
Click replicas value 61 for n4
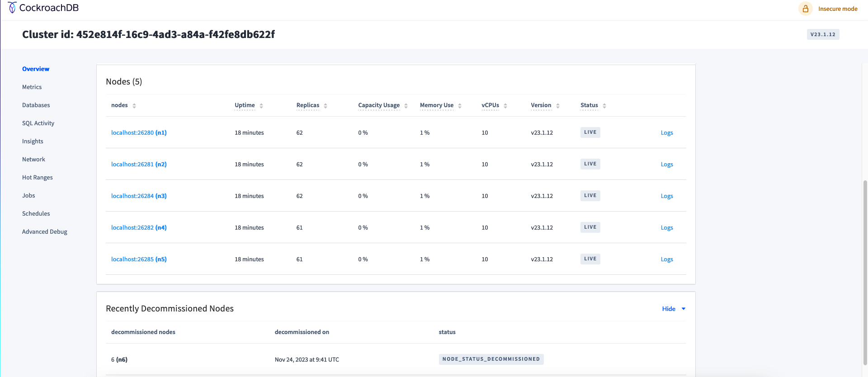click(299, 227)
